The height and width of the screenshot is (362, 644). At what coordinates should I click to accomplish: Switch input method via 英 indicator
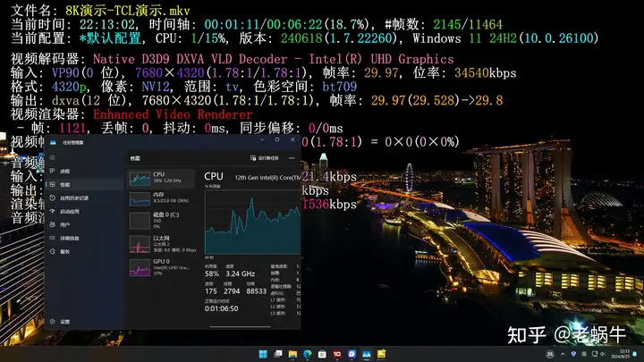584,354
